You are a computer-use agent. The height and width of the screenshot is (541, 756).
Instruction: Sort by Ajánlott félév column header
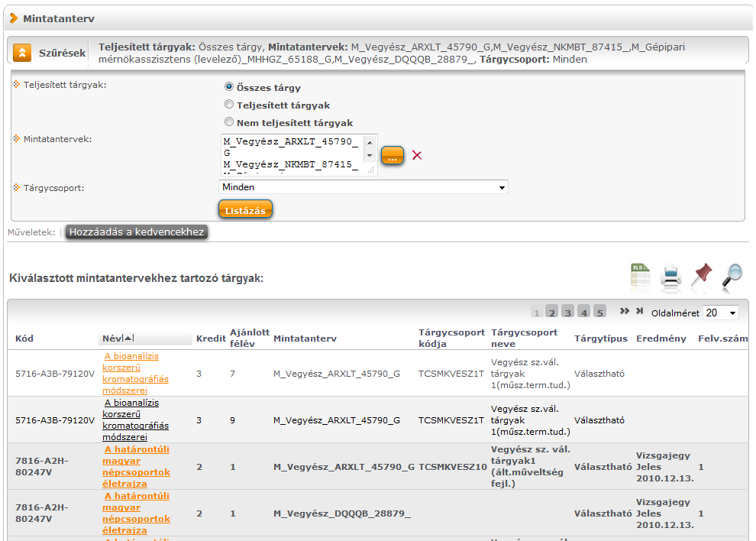pyautogui.click(x=249, y=338)
